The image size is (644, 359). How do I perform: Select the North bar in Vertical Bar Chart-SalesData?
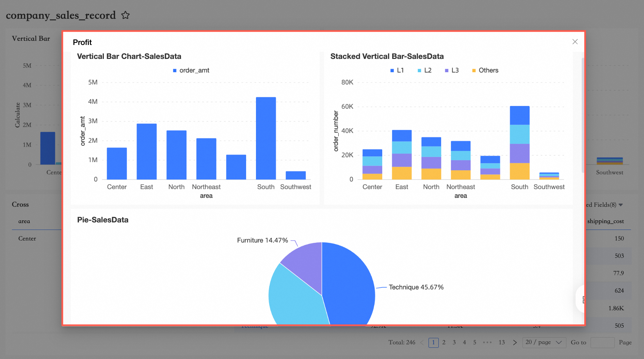pos(176,155)
